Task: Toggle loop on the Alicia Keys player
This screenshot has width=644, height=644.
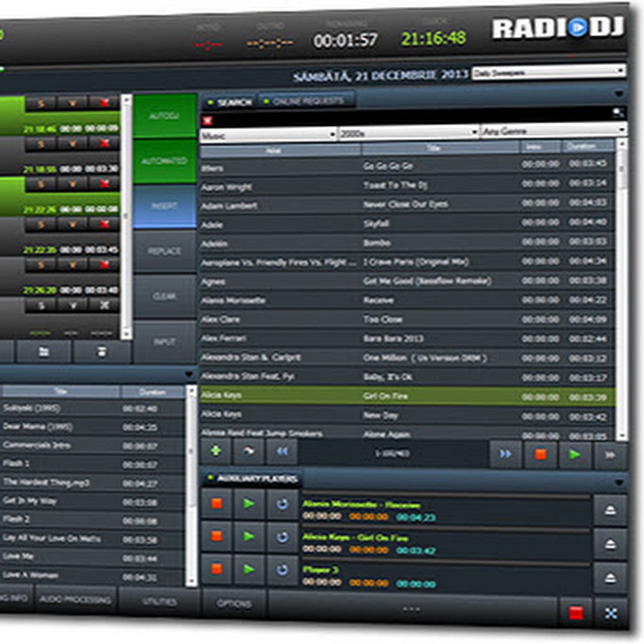Action: point(282,537)
